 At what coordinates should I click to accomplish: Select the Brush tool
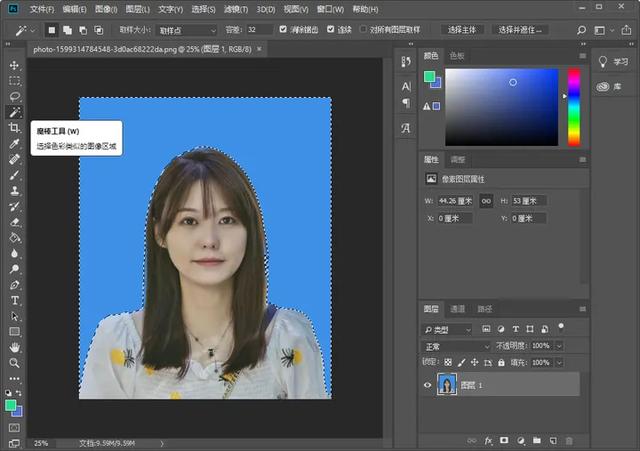click(x=14, y=175)
